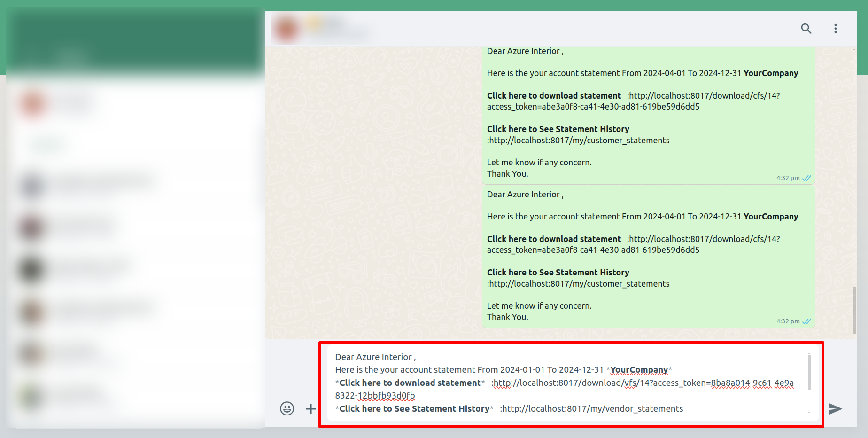Open the cfs download link in the last message
This screenshot has height=438, width=868.
tap(634, 244)
